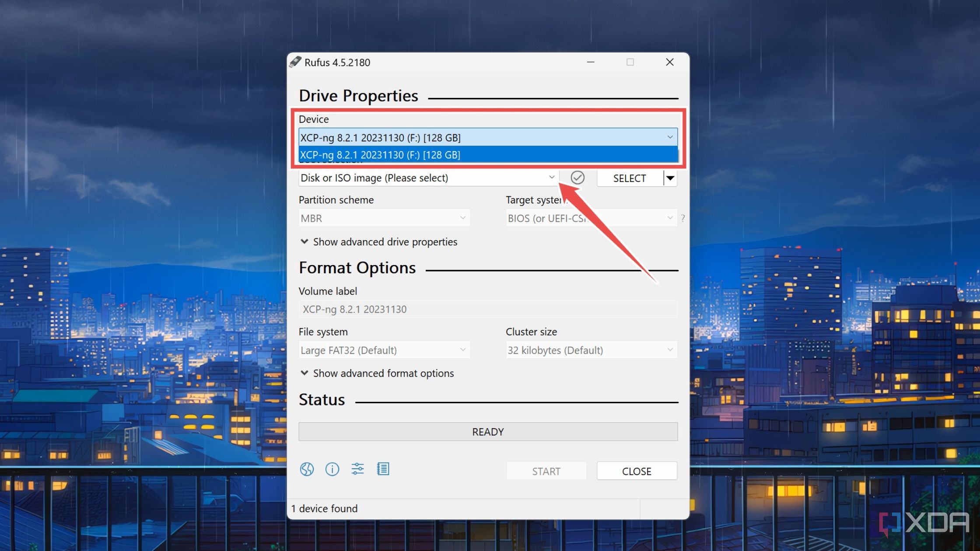Click the Target system help question mark
This screenshot has height=551, width=980.
pos(682,218)
